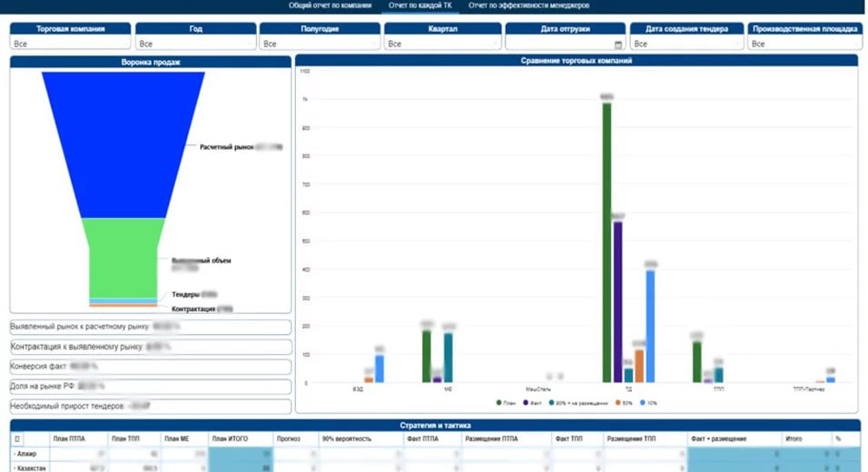Click teal 90% + на размещение legend marker
The height and width of the screenshot is (472, 868).
click(550, 403)
